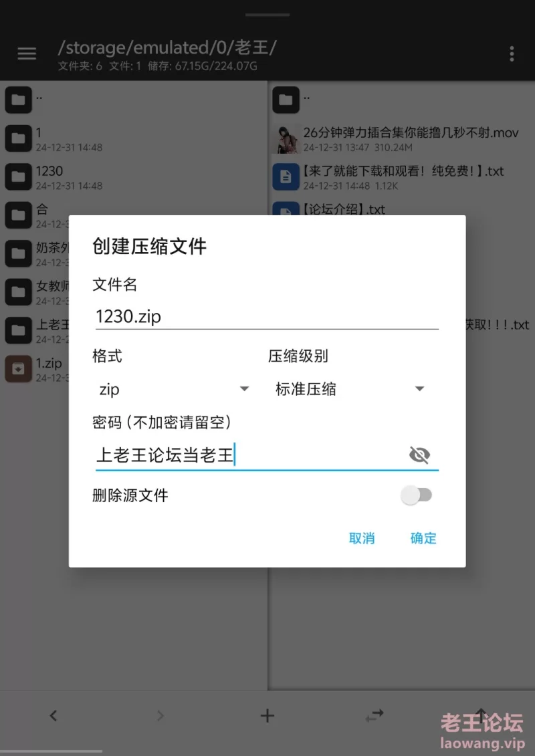Open the three-dot overflow menu
Viewport: 535px width, 756px height.
[512, 53]
